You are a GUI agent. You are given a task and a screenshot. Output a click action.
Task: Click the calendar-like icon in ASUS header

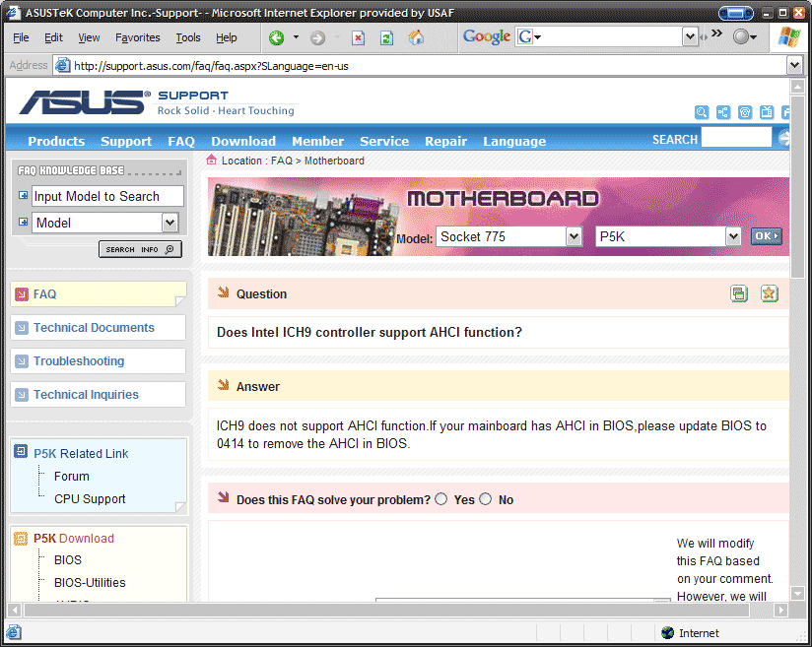point(767,112)
